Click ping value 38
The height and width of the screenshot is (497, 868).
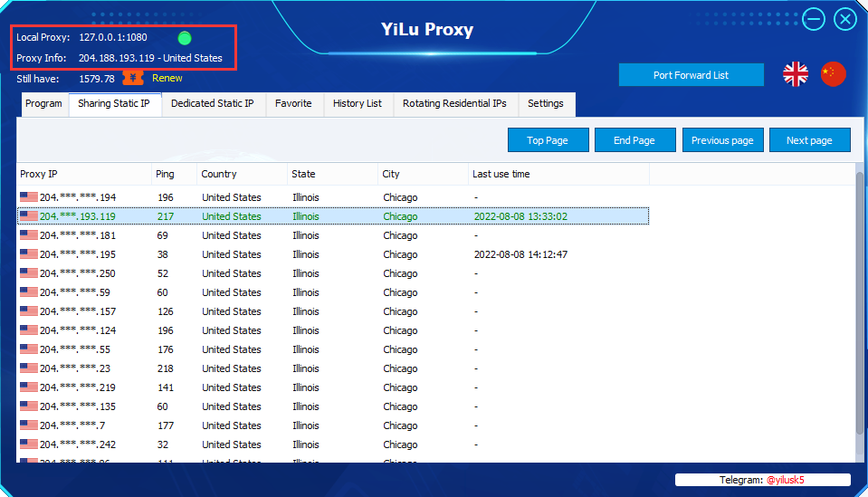(x=162, y=254)
